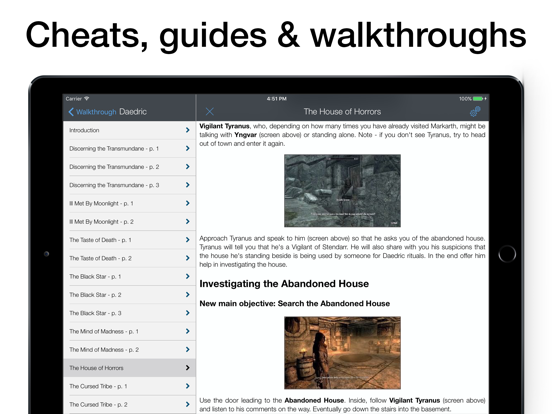The height and width of the screenshot is (414, 552).
Task: Tap the Wi-Fi status icon
Action: (87, 99)
